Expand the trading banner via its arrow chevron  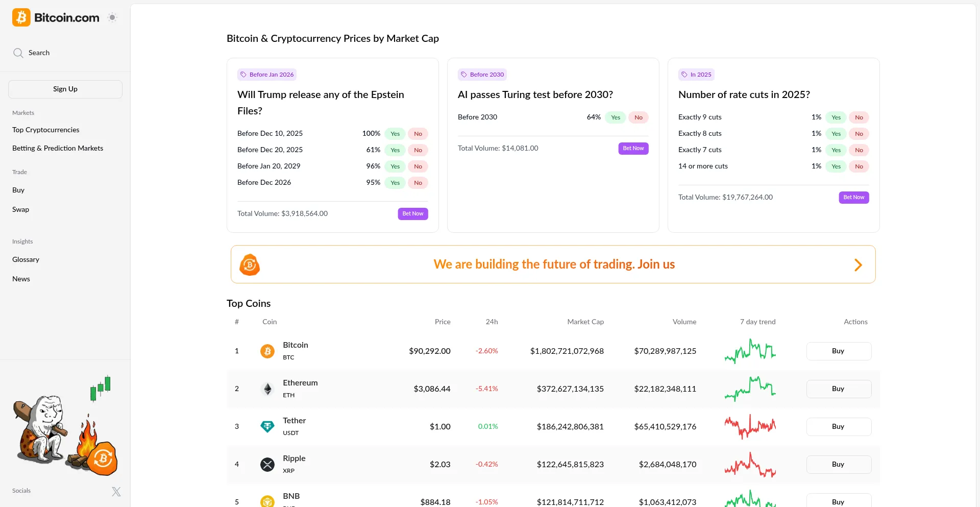click(858, 264)
